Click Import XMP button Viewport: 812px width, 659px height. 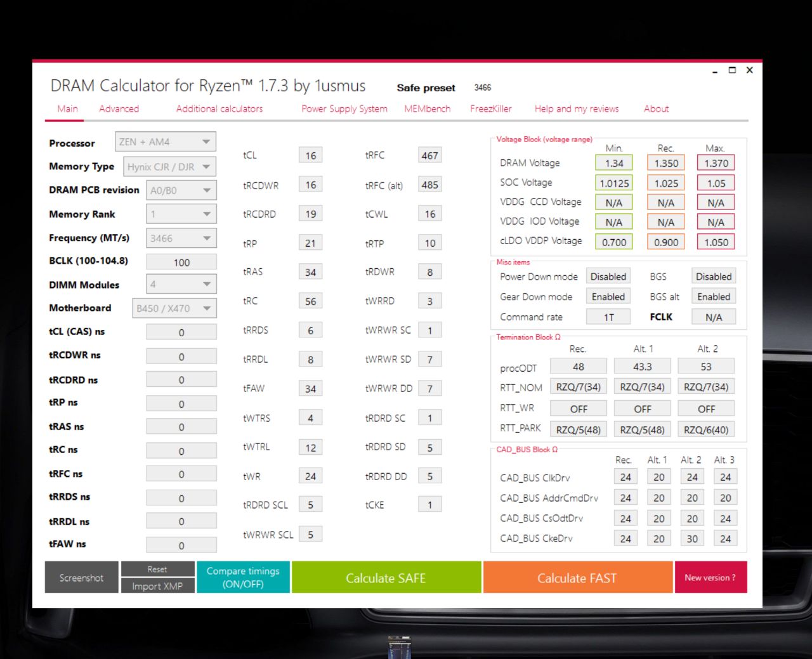[157, 586]
